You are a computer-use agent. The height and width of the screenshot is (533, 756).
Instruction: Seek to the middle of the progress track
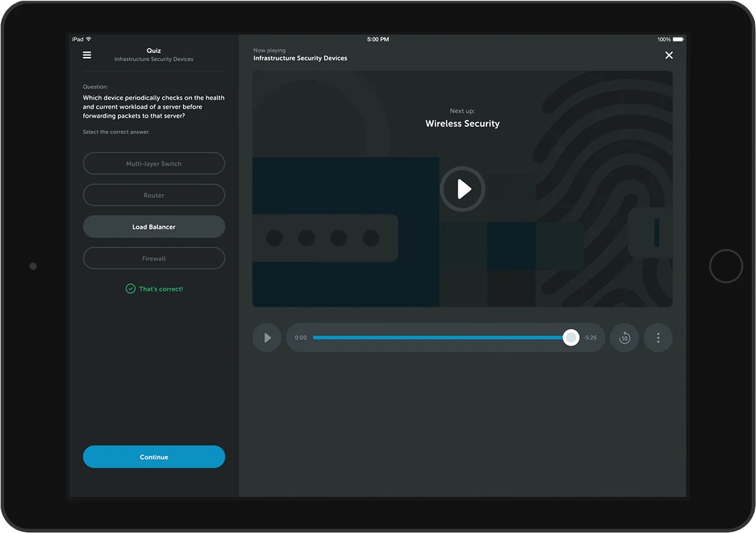(442, 338)
